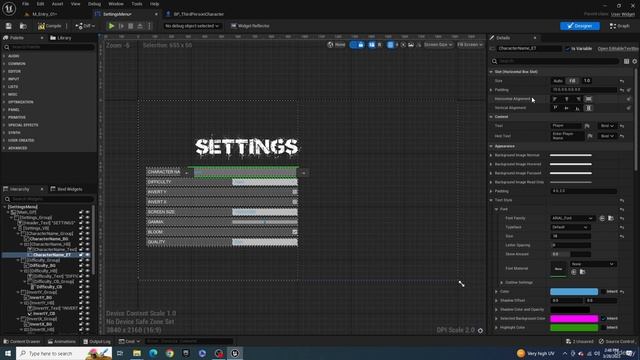Screen dimensions: 640x360
Task: Click the vertical alignment Top icon
Action: 555,108
